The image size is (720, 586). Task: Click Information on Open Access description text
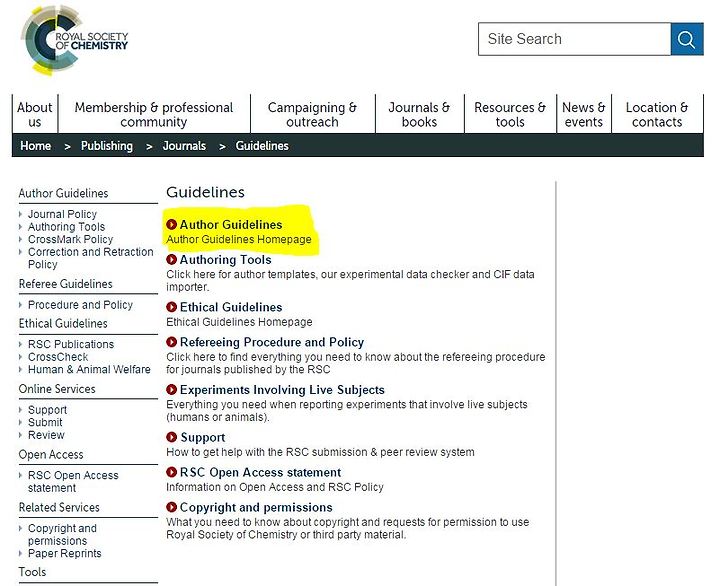pos(275,487)
